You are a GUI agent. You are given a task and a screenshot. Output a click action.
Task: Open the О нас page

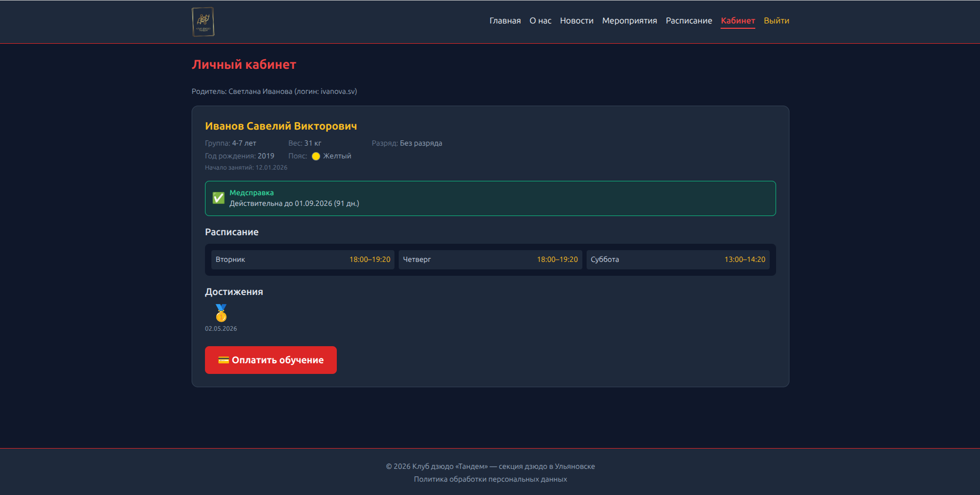[540, 21]
